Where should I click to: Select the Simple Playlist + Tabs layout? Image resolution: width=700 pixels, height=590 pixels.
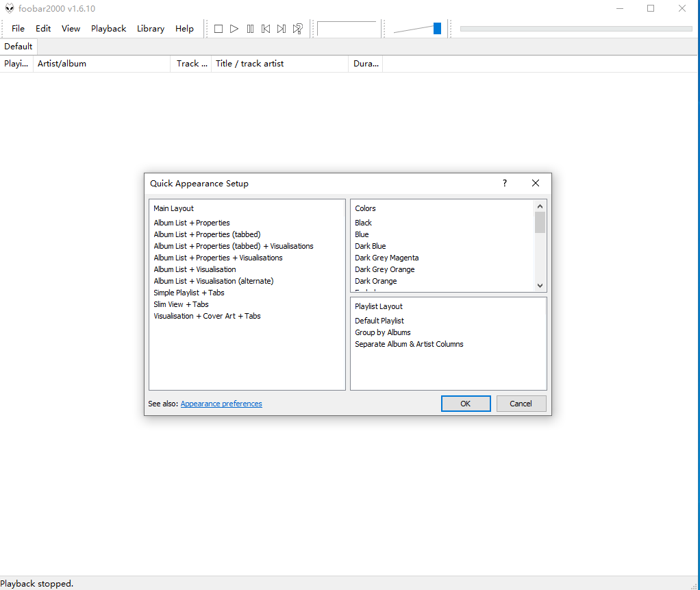coord(189,293)
